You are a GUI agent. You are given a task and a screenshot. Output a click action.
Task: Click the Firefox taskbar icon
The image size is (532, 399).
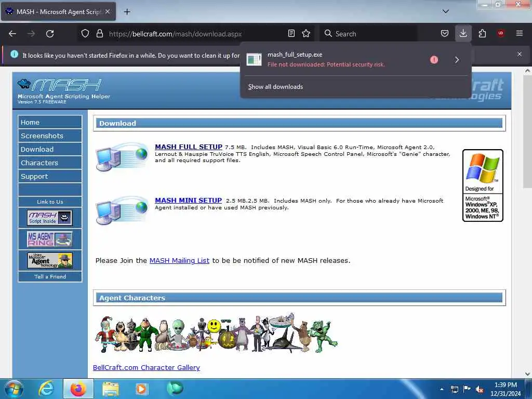tap(78, 389)
